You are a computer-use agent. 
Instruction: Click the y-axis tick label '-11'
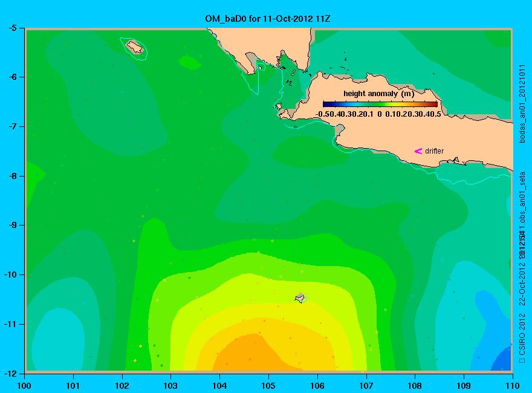(x=10, y=324)
